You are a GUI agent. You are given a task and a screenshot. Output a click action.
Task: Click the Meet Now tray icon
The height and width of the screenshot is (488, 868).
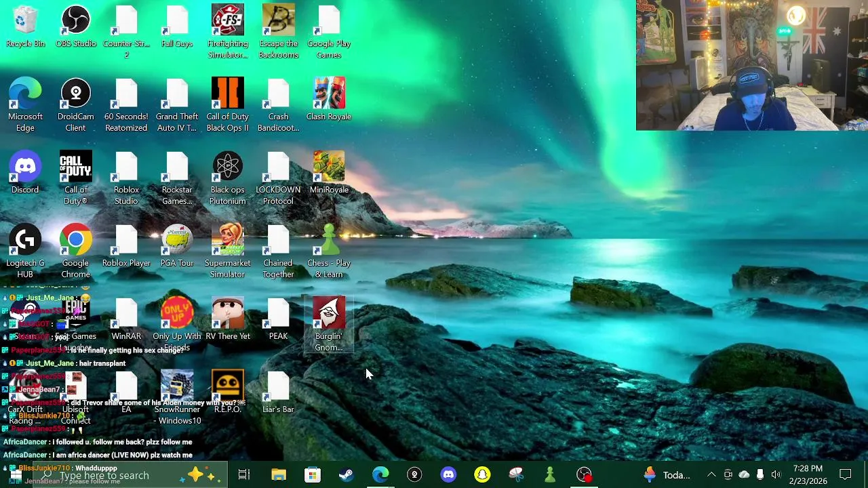728,475
